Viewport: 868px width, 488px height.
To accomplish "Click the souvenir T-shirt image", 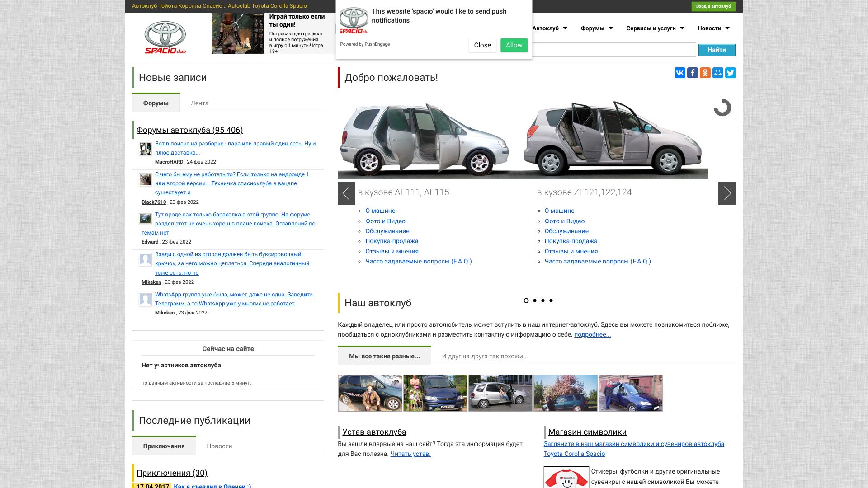I will point(566,477).
